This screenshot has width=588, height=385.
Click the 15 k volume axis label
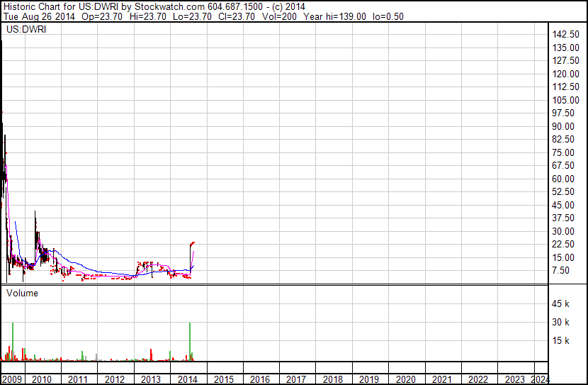coord(560,340)
